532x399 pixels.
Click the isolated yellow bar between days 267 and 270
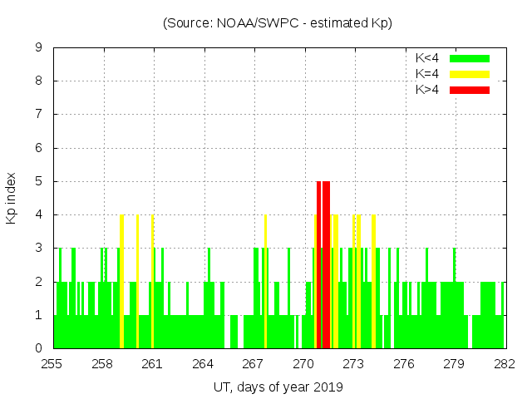tap(265, 283)
